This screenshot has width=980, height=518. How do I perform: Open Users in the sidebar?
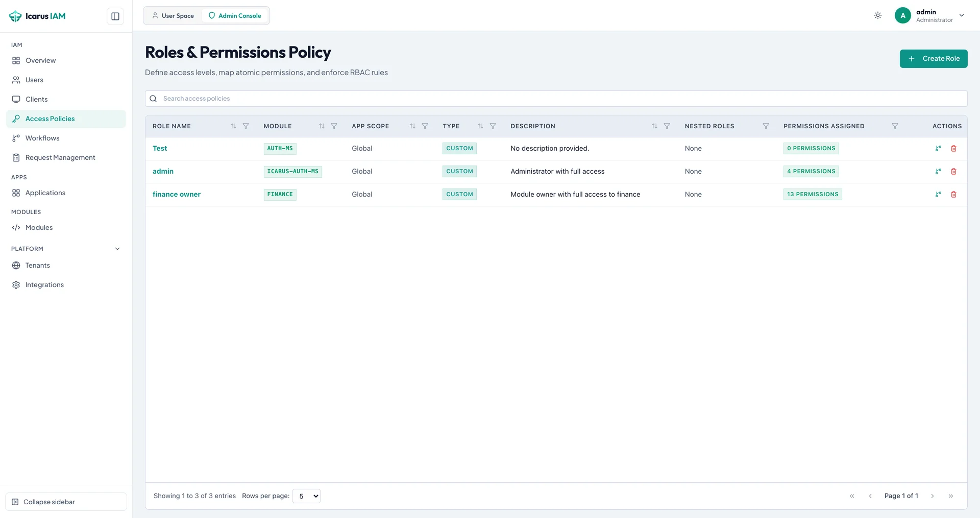66,80
